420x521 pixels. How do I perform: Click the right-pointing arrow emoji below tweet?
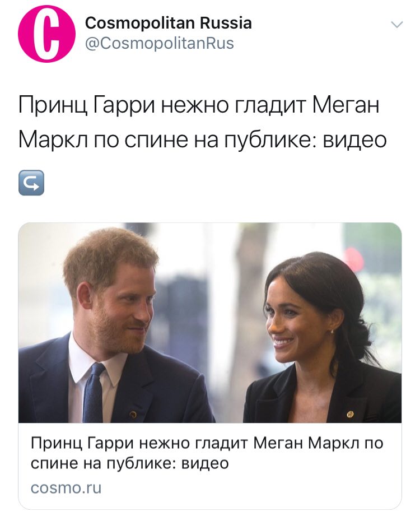pos(31,183)
